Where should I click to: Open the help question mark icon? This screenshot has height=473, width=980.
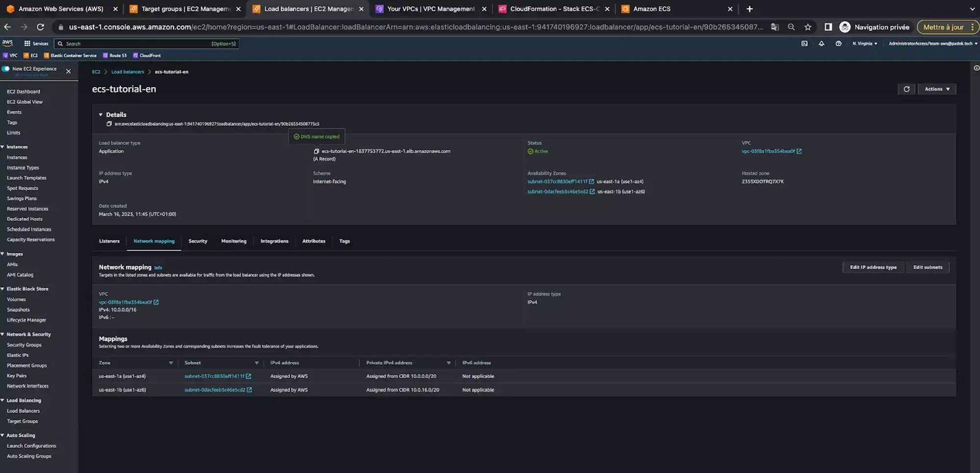pos(838,44)
